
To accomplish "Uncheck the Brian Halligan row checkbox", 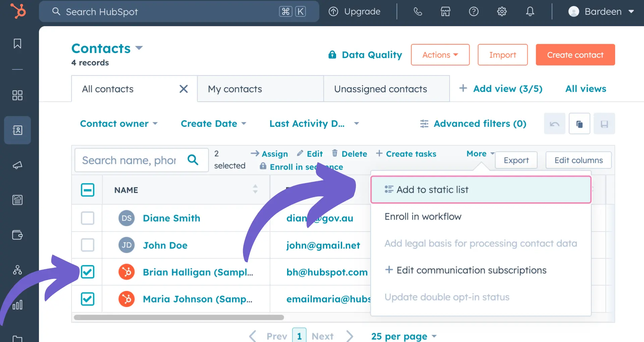I will [88, 272].
